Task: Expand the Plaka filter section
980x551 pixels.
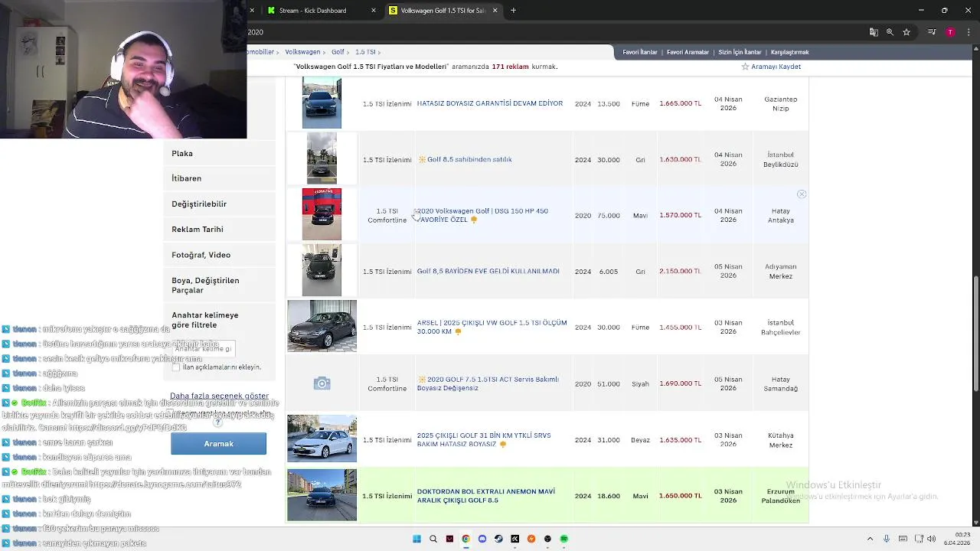Action: (x=219, y=154)
